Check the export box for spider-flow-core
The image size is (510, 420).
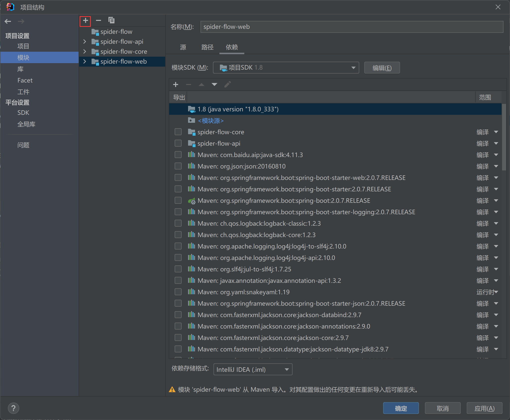[x=178, y=132]
